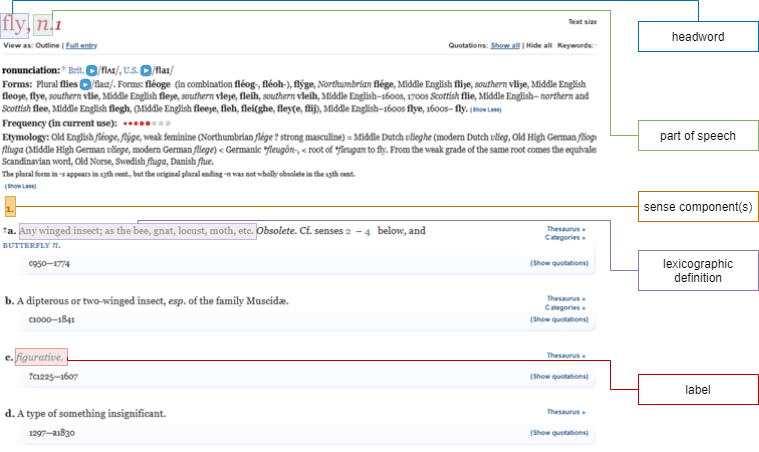The width and height of the screenshot is (759, 452).
Task: Expand quotations for figurative sense c
Action: click(x=559, y=377)
